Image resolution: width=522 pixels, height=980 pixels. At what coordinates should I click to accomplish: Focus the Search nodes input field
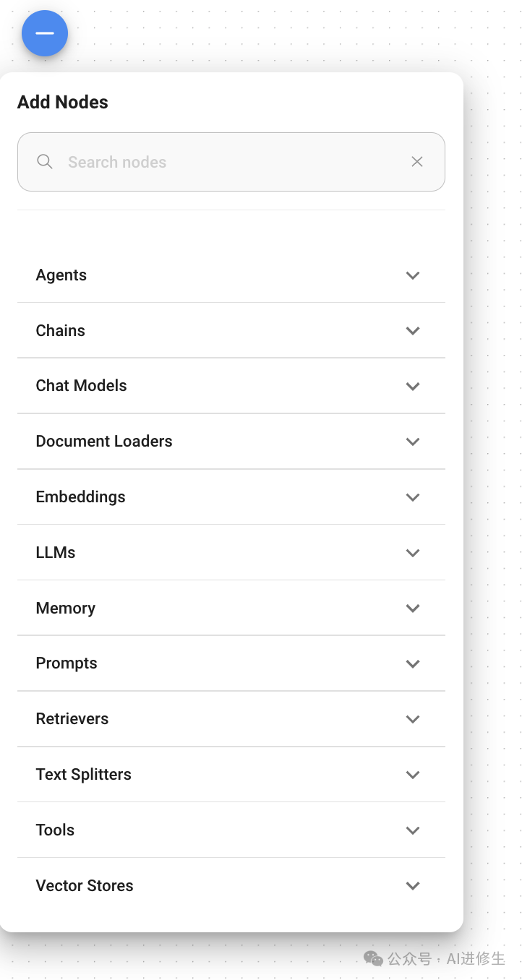coord(231,162)
